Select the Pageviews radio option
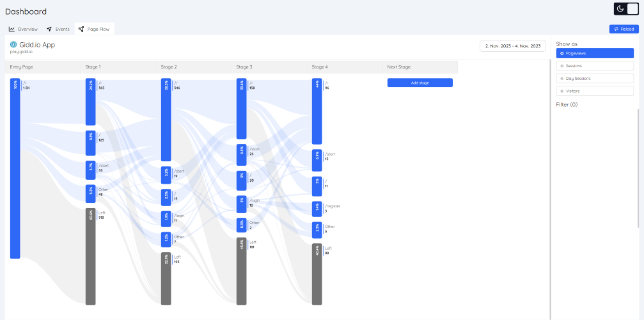This screenshot has width=644, height=320. click(x=595, y=53)
